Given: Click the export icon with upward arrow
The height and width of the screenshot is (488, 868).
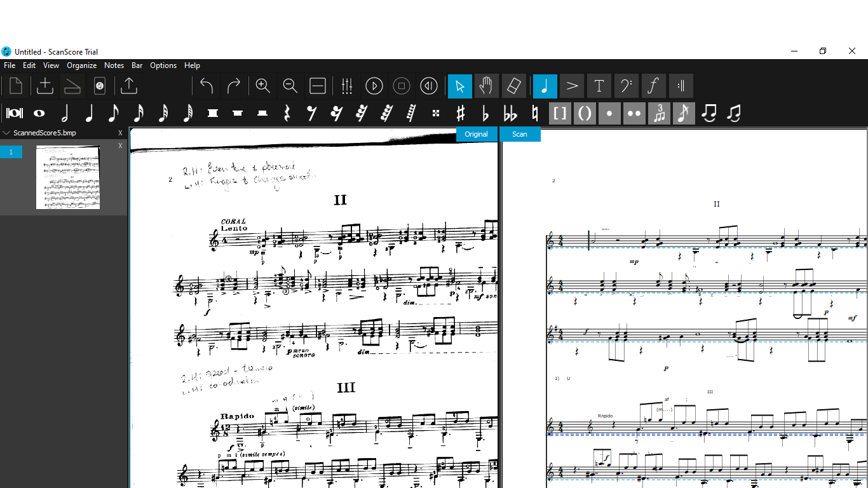Looking at the screenshot, I should click(128, 86).
